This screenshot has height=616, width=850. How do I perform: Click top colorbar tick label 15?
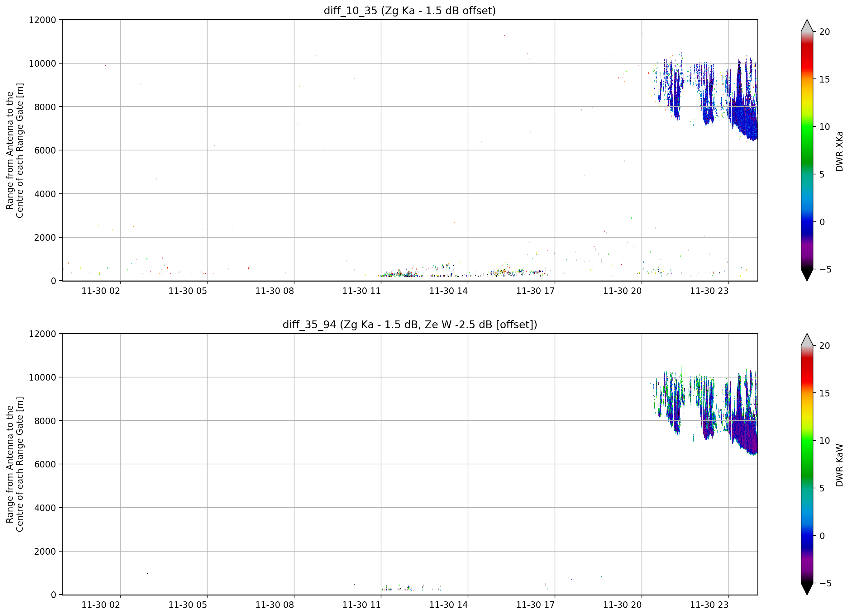point(824,79)
